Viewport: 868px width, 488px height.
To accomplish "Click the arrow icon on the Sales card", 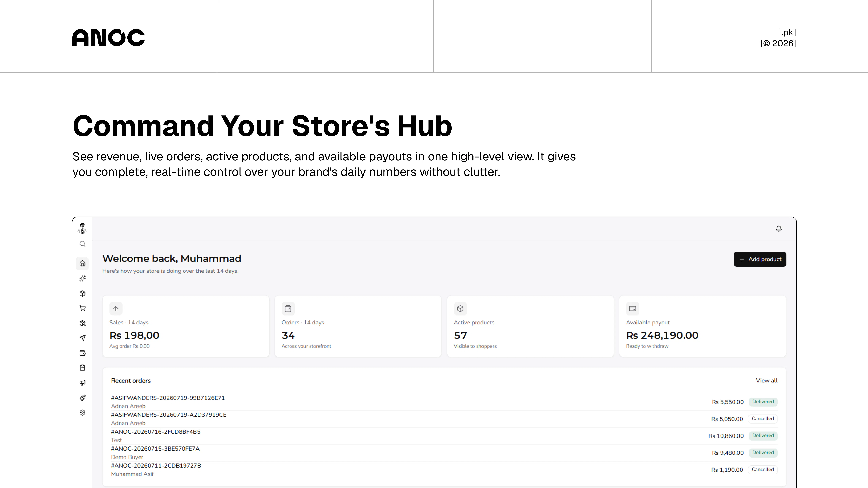I will pyautogui.click(x=116, y=309).
